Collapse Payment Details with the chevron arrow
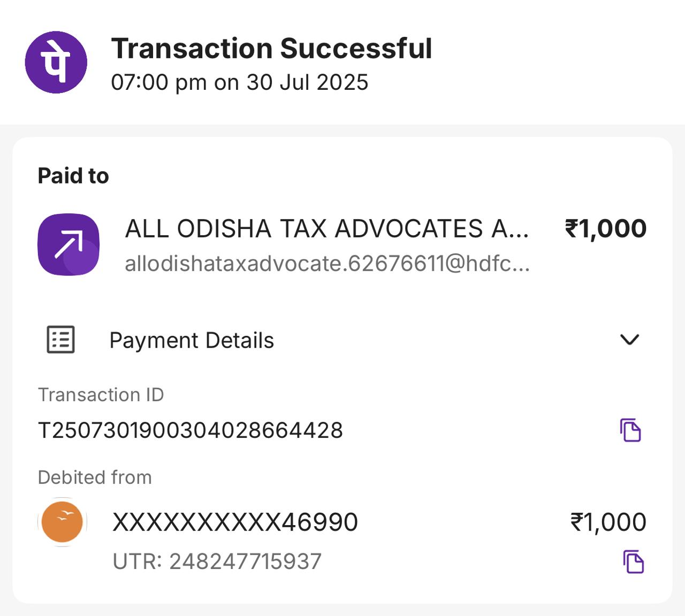685x616 pixels. (x=629, y=340)
